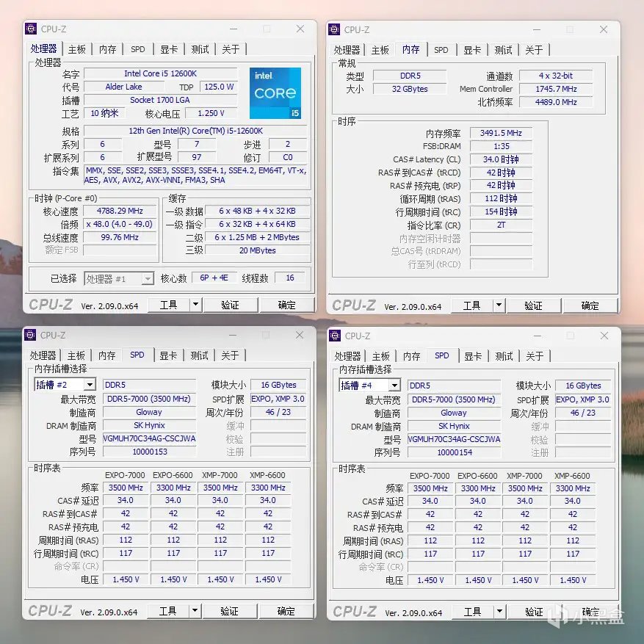Click 验证 button in slot #4 window
Image resolution: width=644 pixels, height=644 pixels.
click(x=535, y=612)
